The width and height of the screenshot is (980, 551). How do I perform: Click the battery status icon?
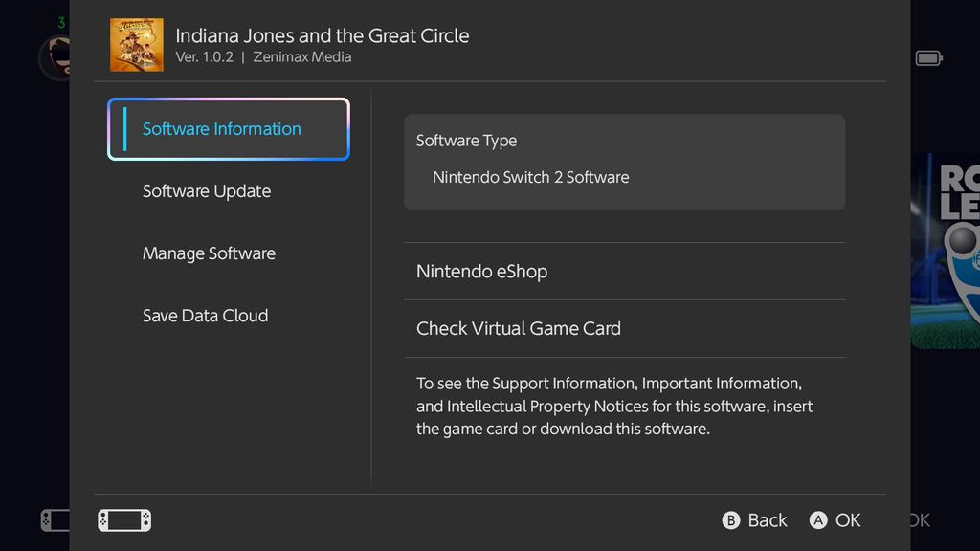[x=928, y=58]
